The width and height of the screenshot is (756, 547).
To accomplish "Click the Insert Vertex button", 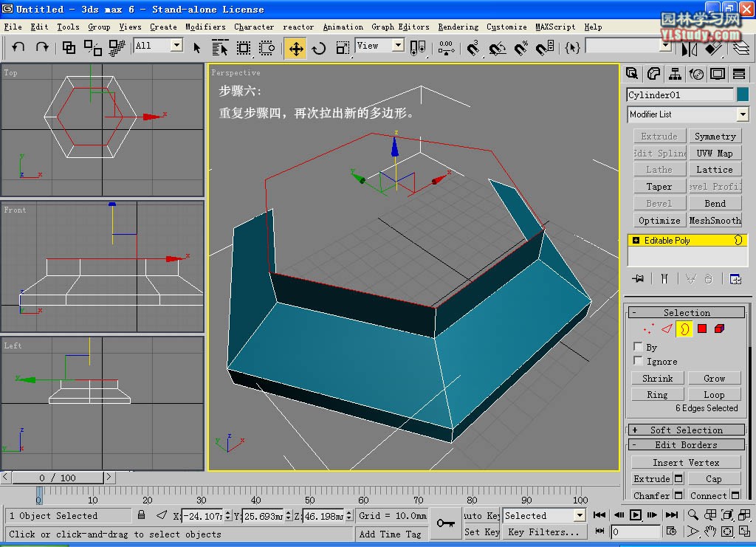I will point(686,463).
